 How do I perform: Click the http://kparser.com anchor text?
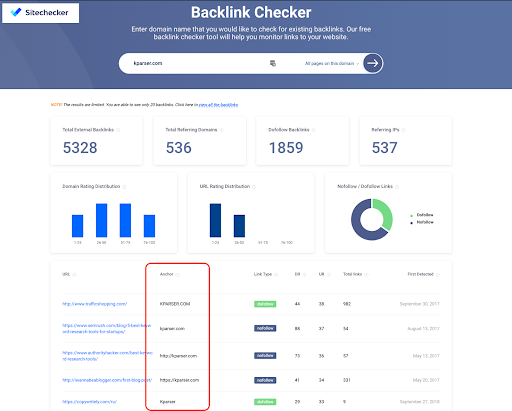coord(178,356)
